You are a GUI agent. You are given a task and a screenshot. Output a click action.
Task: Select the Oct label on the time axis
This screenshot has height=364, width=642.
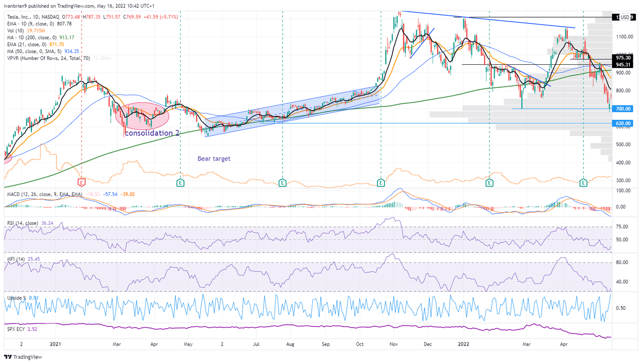click(360, 344)
